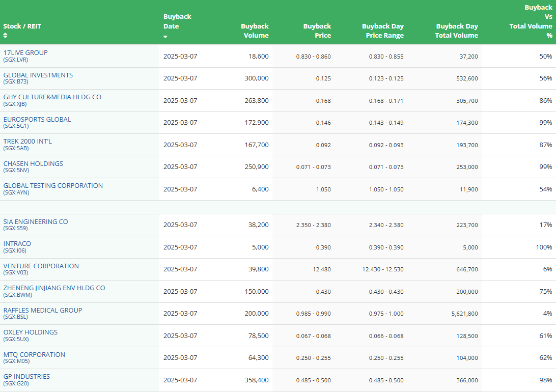Screen dimensions: 556x392
Task: Open RAFFLES MEDICAL GROUP link
Action: point(43,311)
